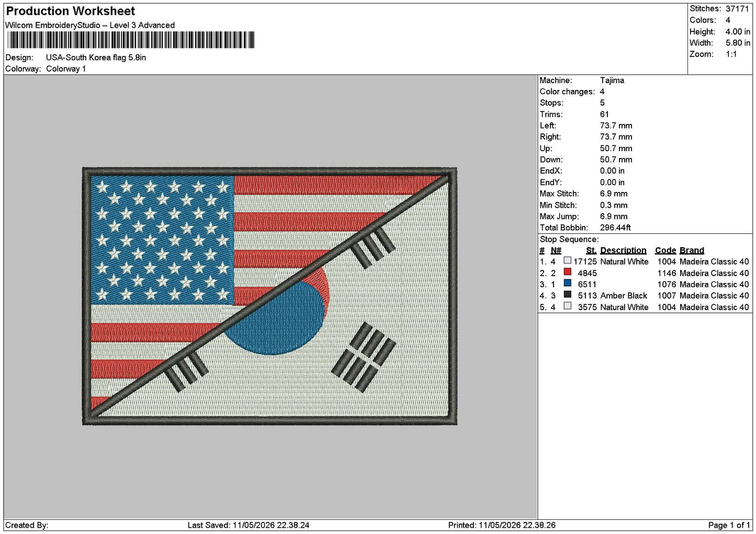756x534 pixels.
Task: Click the embroidered flag design preview
Action: tap(269, 296)
